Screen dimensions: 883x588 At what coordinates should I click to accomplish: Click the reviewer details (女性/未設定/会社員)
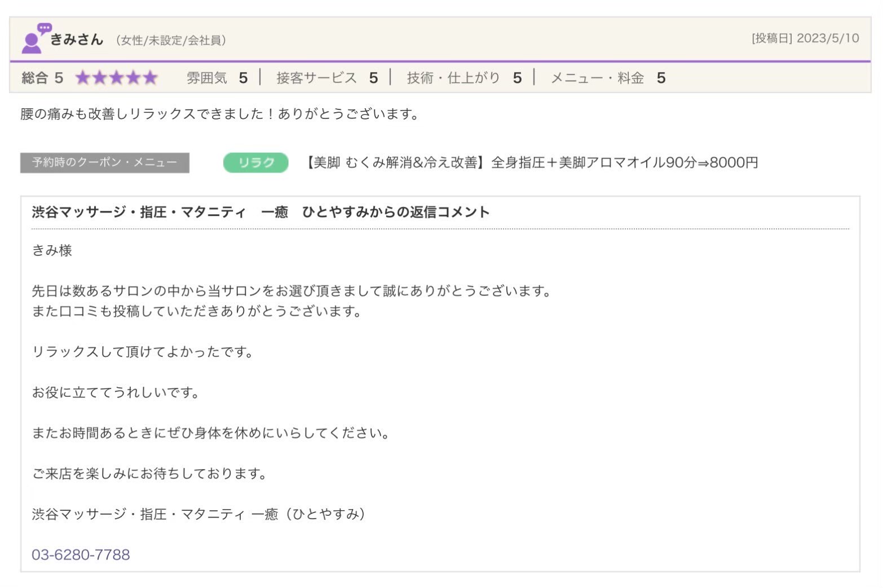click(x=171, y=40)
